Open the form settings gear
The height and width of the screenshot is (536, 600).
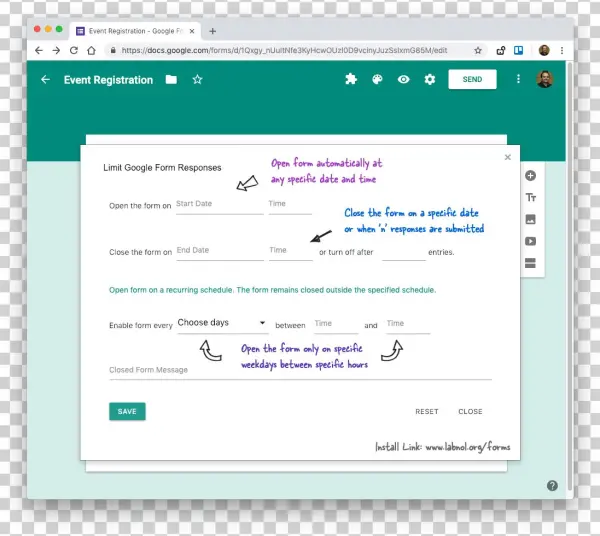pyautogui.click(x=430, y=80)
